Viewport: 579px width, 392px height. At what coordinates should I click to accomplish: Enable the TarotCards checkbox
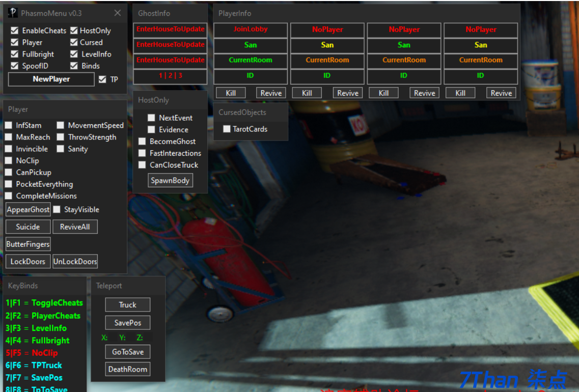[x=227, y=129]
